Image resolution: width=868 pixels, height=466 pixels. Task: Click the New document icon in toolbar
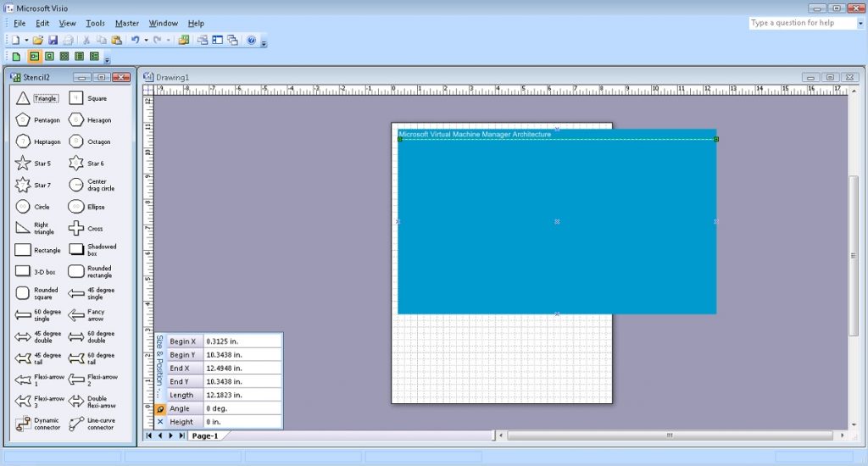[x=15, y=40]
